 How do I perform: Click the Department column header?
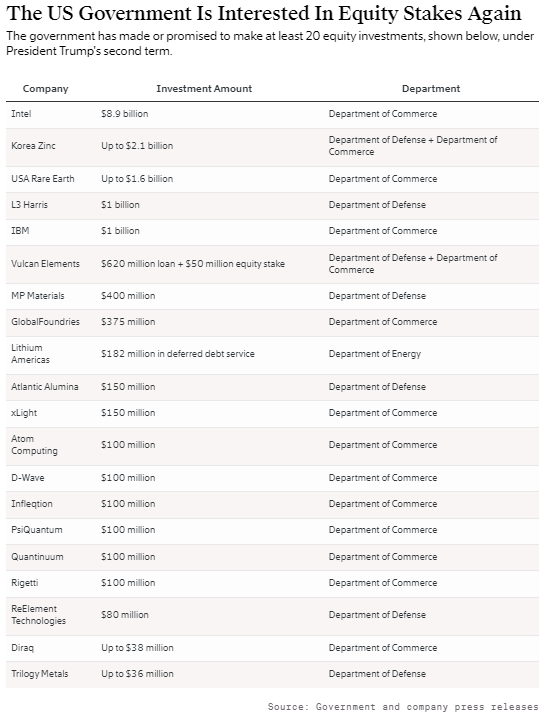pos(431,88)
